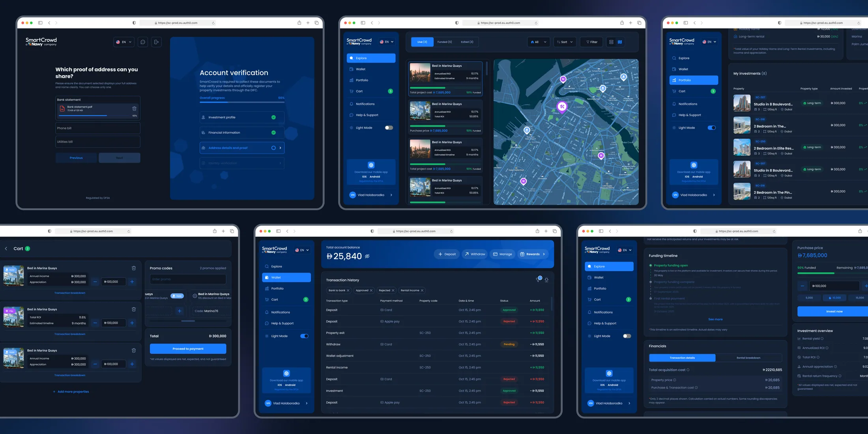This screenshot has height=434, width=868.
Task: Open Cart in the Explore map window sidebar
Action: click(x=371, y=91)
